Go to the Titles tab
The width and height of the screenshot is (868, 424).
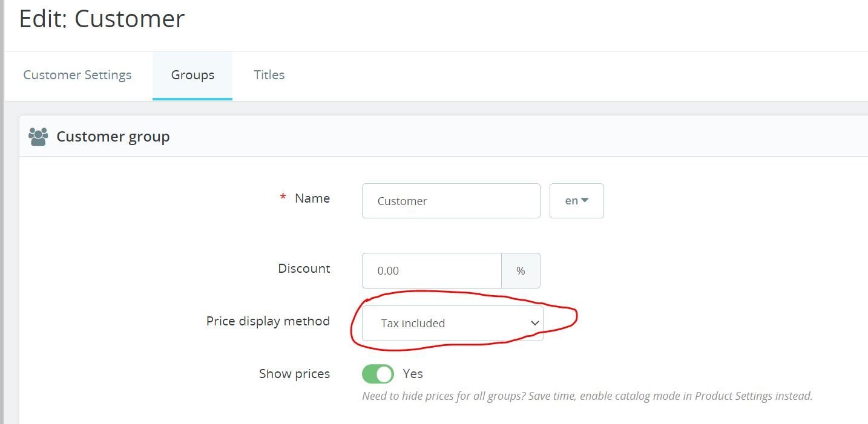269,75
